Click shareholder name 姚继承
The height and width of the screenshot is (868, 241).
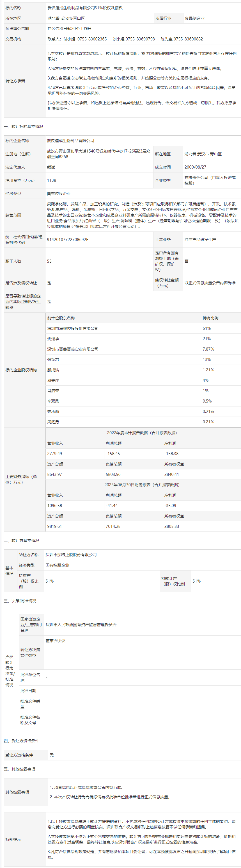pos(53,339)
